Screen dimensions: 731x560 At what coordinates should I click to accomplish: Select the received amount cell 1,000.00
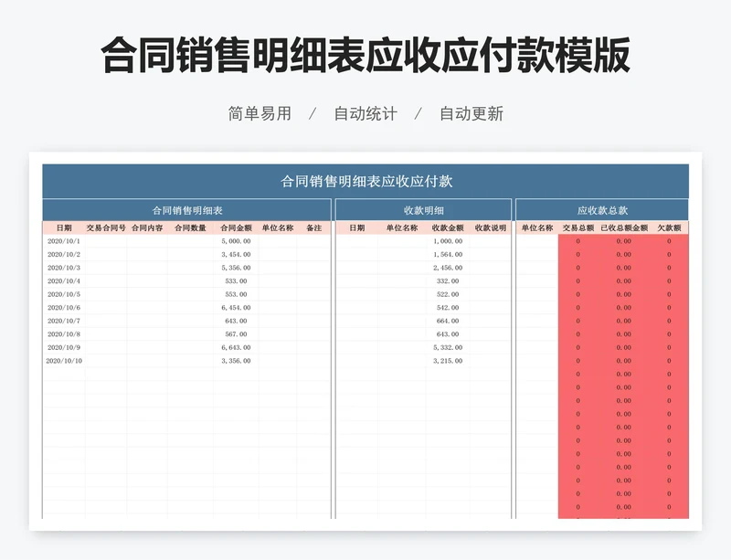[x=448, y=241]
